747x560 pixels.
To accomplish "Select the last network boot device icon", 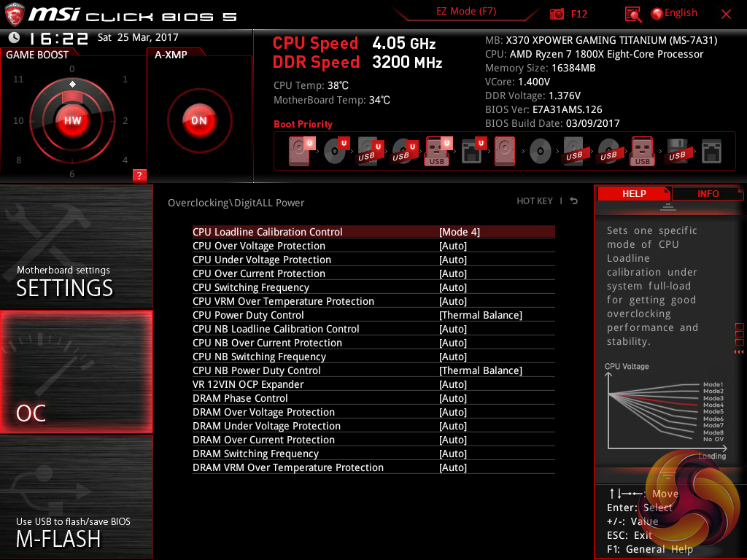I will coord(711,151).
